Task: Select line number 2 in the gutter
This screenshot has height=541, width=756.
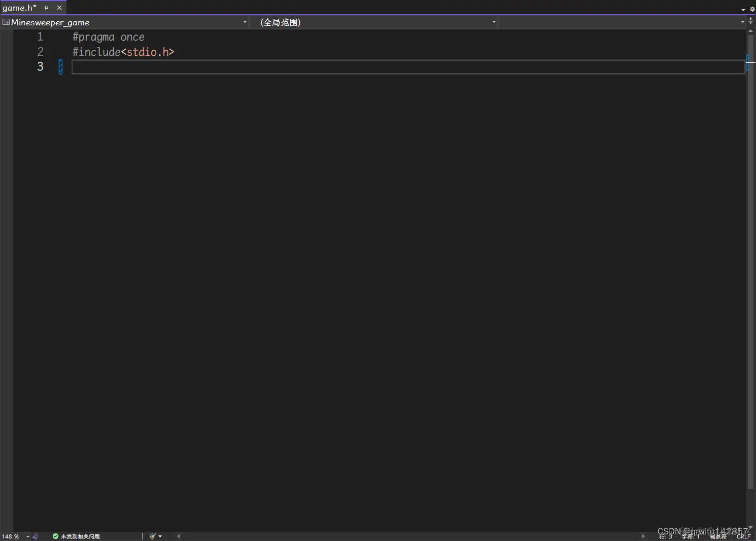Action: click(x=40, y=52)
